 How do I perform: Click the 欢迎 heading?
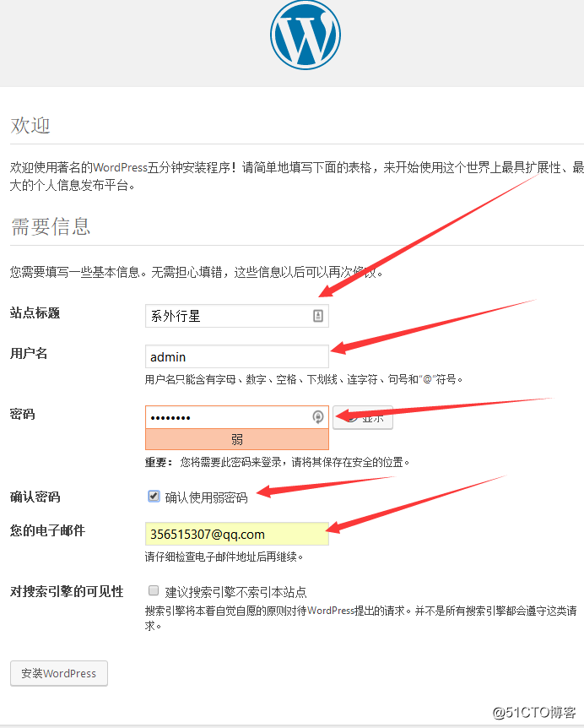coord(30,125)
